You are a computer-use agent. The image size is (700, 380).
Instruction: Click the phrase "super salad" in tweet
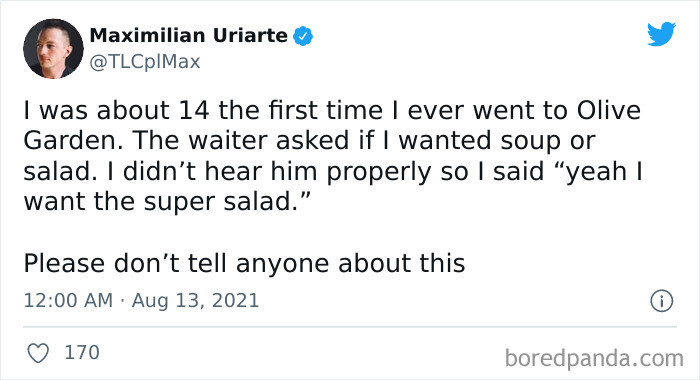pos(221,202)
